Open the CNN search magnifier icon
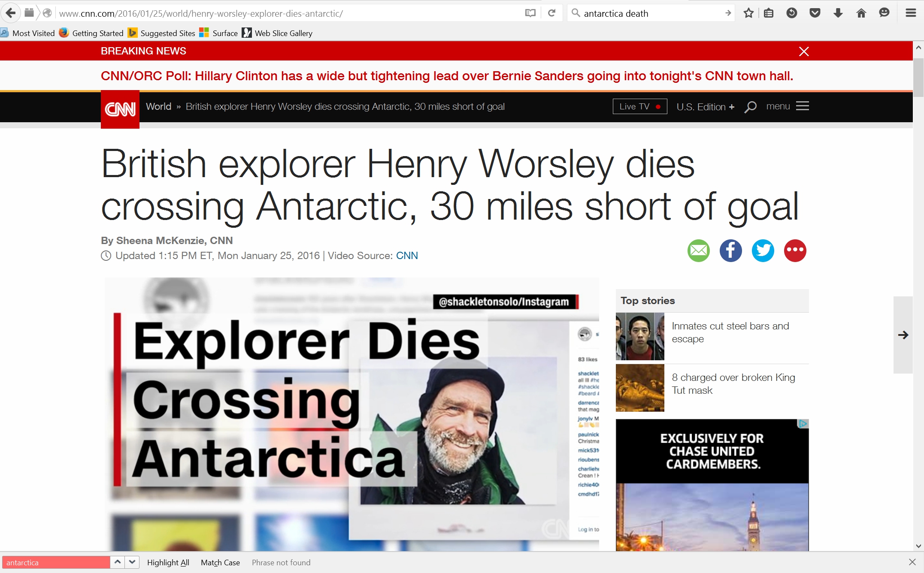Image resolution: width=924 pixels, height=573 pixels. pyautogui.click(x=750, y=107)
